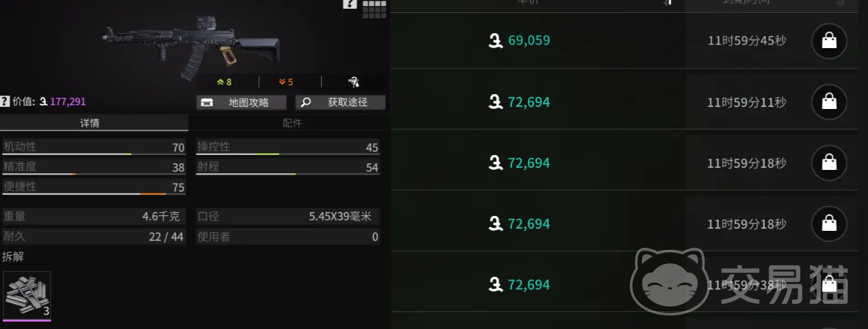The width and height of the screenshot is (868, 329).
Task: Click the shopping bag icon for the 69,059 listing
Action: 829,41
